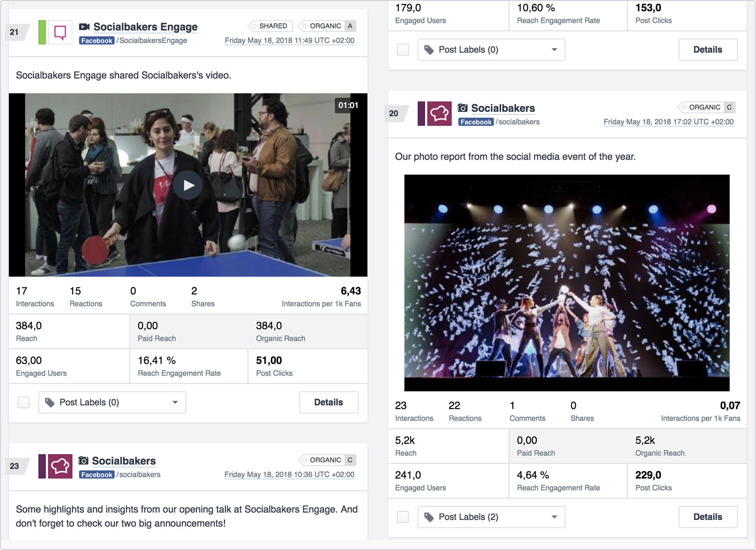This screenshot has height=550, width=756.
Task: Click the 4,64 % Reach Engagement Rate value
Action: [x=533, y=475]
